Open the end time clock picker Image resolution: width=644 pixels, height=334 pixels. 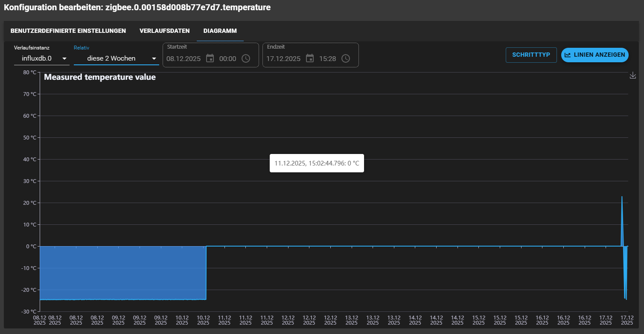pos(346,58)
